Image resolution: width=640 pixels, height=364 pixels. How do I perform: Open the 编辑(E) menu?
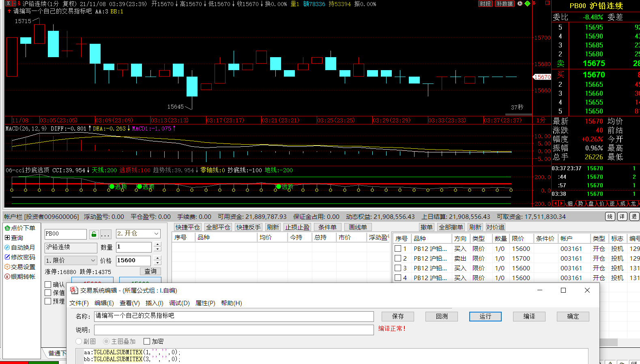[x=104, y=303]
